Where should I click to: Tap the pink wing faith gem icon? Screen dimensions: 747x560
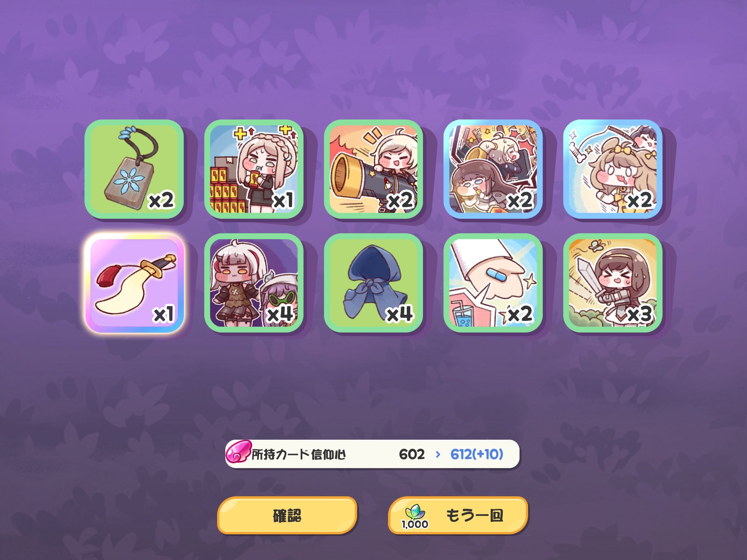click(x=238, y=451)
